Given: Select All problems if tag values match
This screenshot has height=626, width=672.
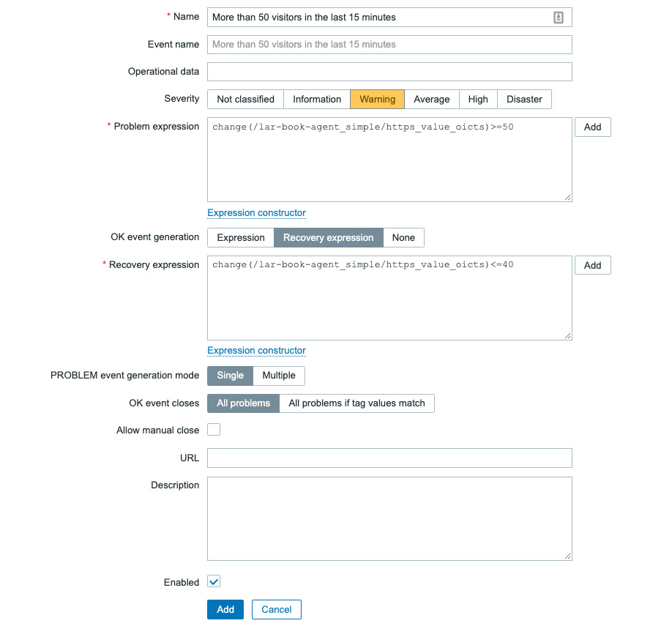Looking at the screenshot, I should 357,403.
